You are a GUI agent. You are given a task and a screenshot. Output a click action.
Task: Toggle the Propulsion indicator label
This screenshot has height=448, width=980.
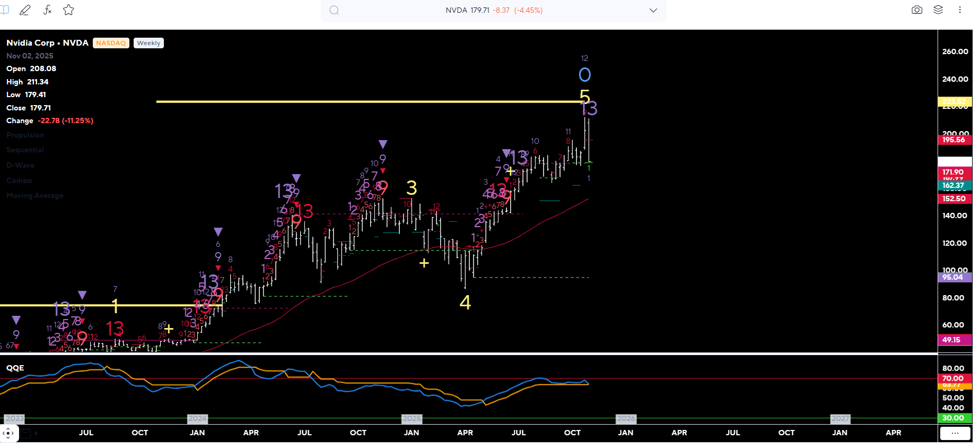[x=25, y=135]
